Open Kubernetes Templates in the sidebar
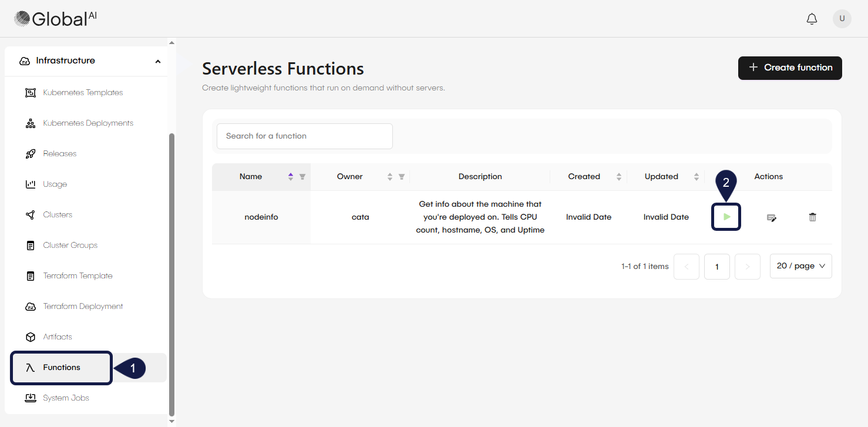The image size is (868, 427). coord(83,93)
